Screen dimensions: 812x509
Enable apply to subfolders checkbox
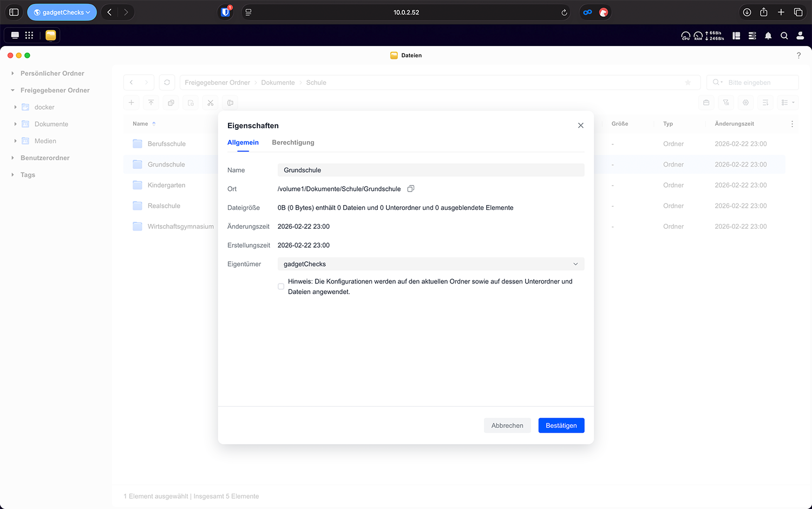coord(281,287)
